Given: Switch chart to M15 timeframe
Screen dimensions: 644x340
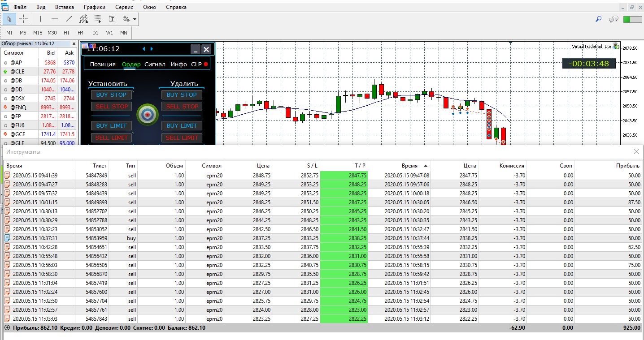Looking at the screenshot, I should [37, 33].
